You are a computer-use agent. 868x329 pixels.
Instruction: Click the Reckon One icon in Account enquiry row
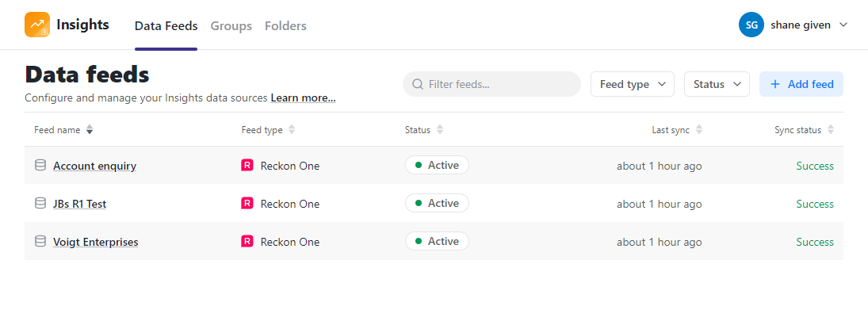coord(247,165)
